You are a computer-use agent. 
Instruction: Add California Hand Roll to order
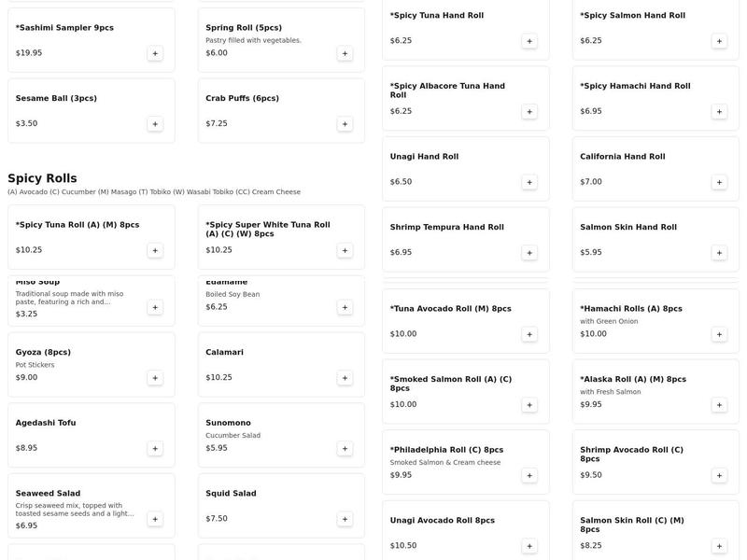click(719, 182)
